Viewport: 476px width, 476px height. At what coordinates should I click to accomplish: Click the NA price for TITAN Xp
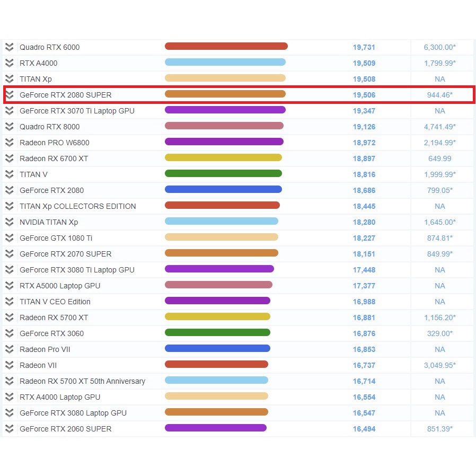[439, 79]
